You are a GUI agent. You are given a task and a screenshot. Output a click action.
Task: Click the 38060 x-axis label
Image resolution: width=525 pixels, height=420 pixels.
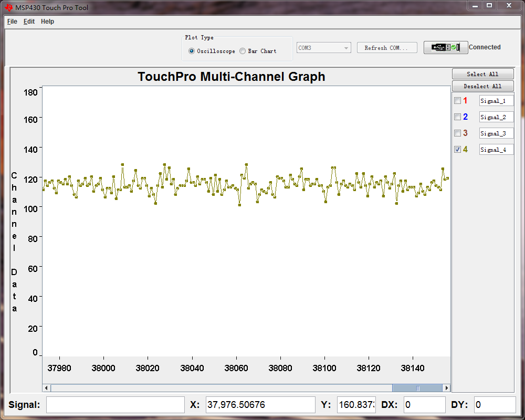coord(236,368)
